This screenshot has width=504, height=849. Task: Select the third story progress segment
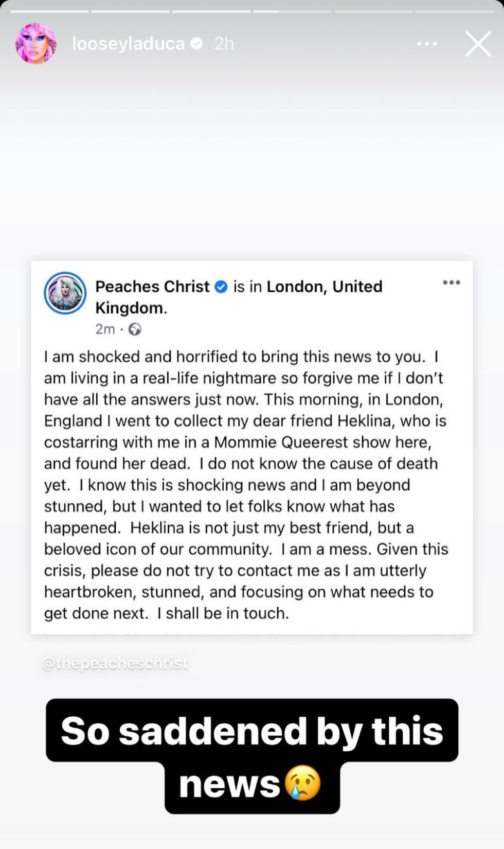[211, 11]
